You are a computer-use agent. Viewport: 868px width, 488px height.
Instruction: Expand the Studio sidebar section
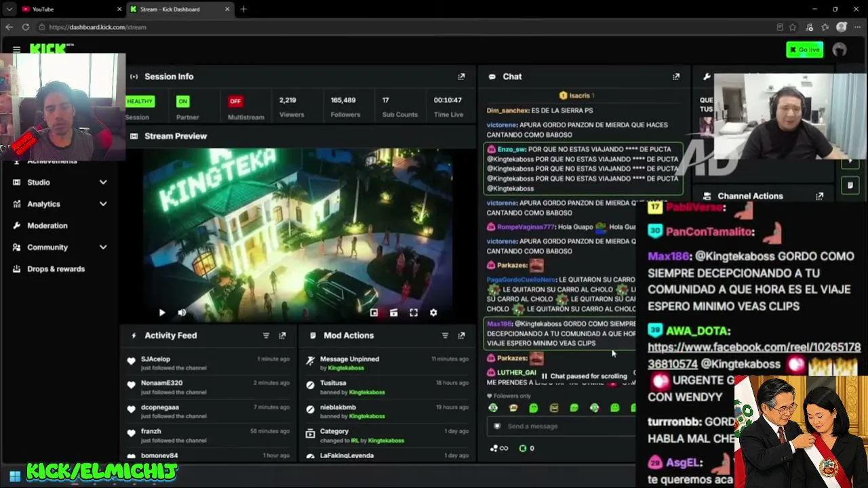click(x=103, y=182)
